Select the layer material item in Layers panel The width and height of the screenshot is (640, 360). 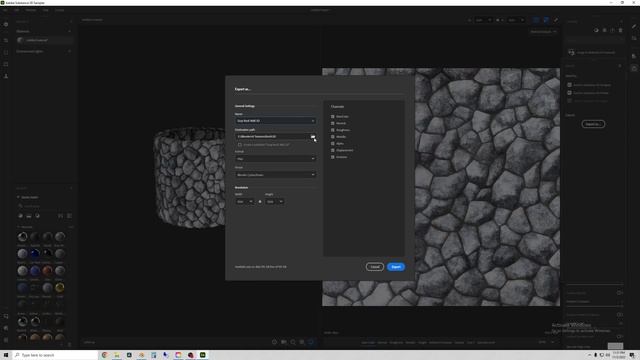pyautogui.click(x=44, y=40)
